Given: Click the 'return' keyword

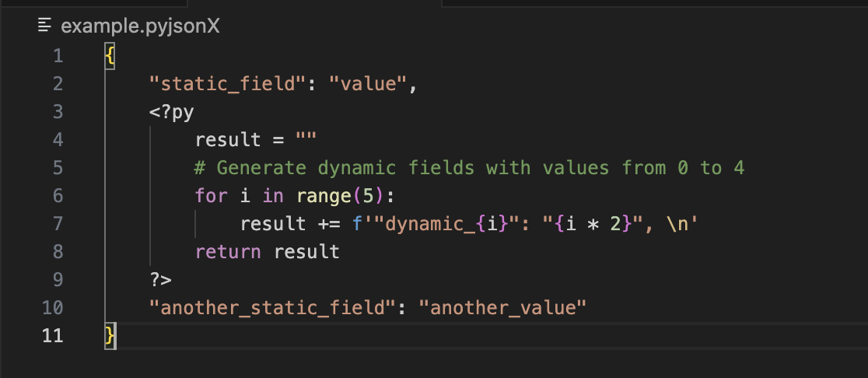Looking at the screenshot, I should 229,252.
